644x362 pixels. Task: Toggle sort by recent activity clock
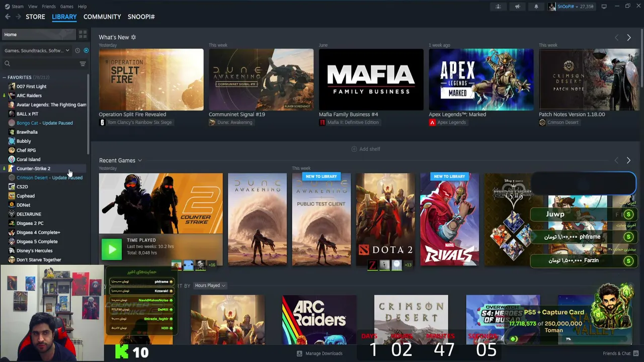click(x=77, y=51)
